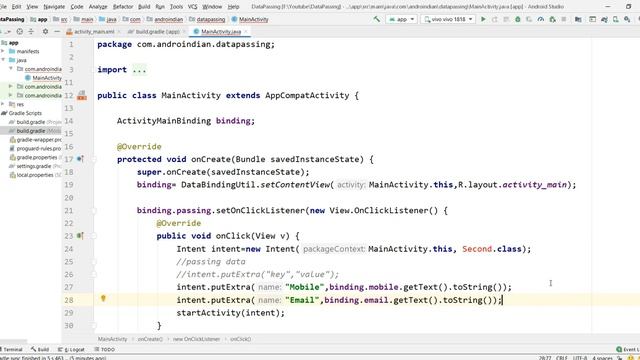640x360 pixels.
Task: Run the app with green play button
Action: click(483, 19)
